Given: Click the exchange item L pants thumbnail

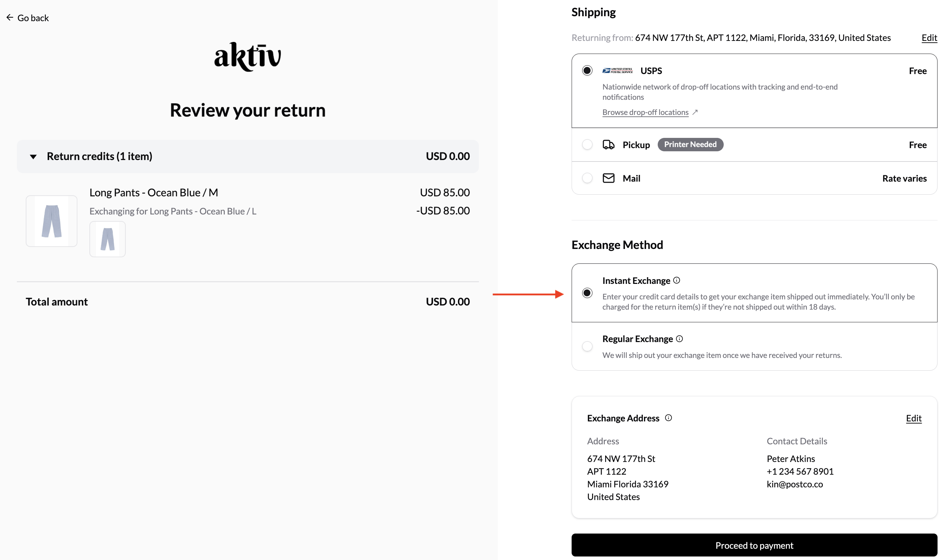Looking at the screenshot, I should [107, 239].
